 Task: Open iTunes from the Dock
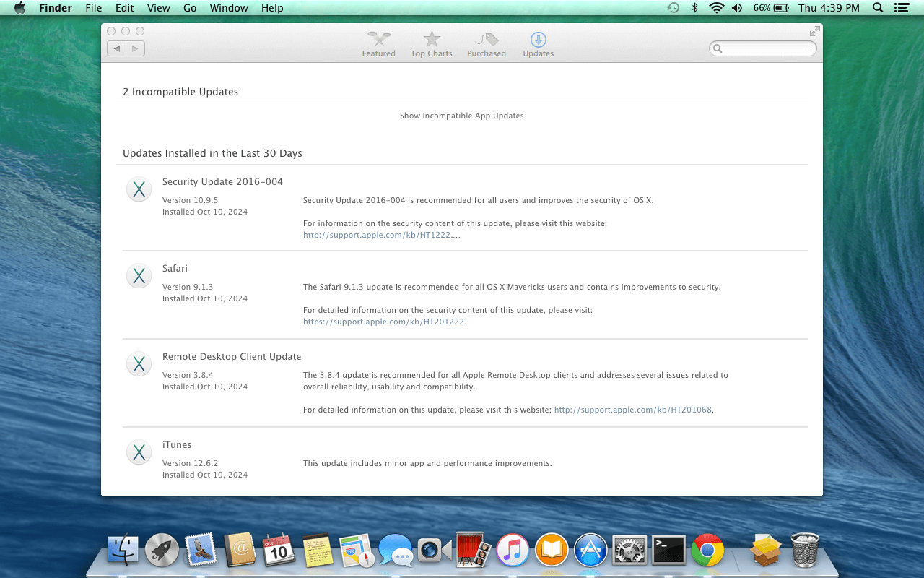click(513, 551)
